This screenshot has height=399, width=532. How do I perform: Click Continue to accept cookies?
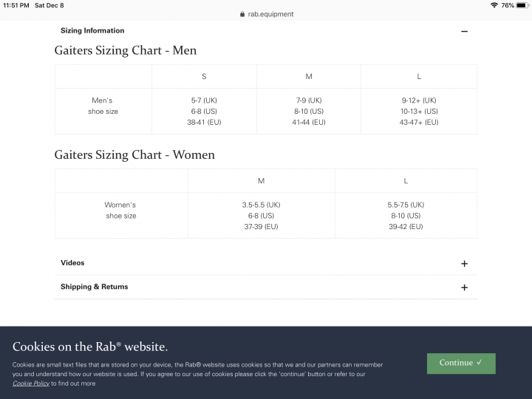[x=461, y=364]
